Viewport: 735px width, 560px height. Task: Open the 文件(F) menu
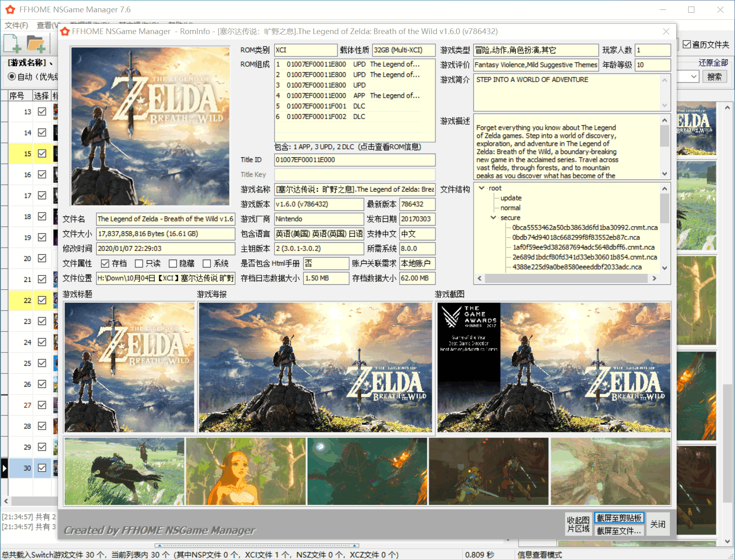tap(16, 25)
